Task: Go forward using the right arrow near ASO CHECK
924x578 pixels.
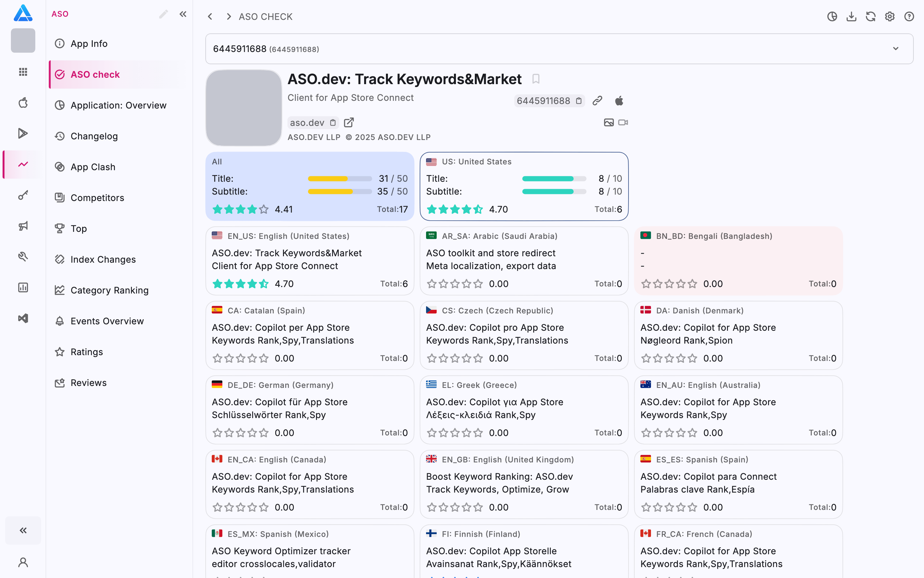Action: 229,16
